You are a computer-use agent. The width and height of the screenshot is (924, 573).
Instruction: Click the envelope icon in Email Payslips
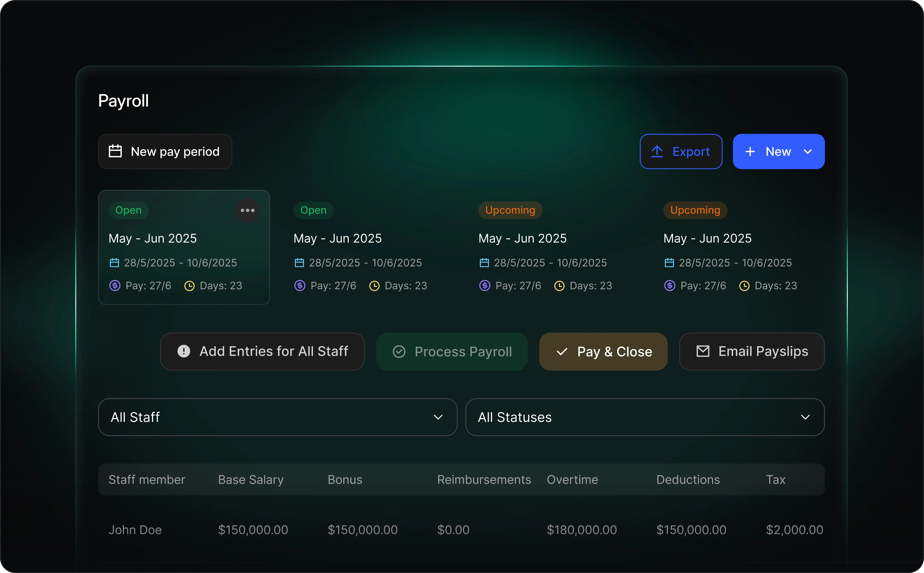point(703,351)
